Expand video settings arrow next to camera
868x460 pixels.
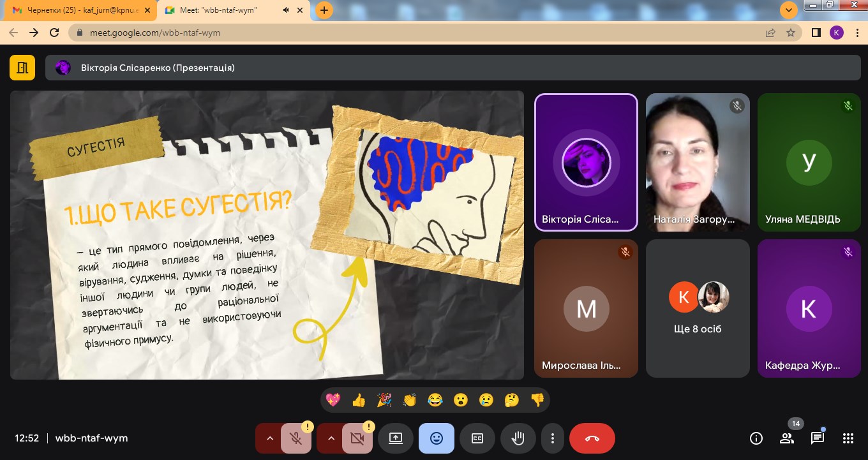coord(331,438)
